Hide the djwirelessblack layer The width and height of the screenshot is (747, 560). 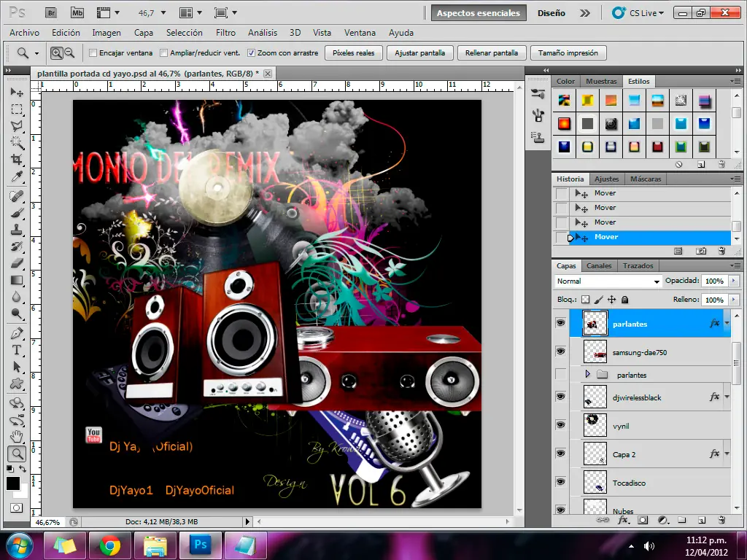click(561, 397)
